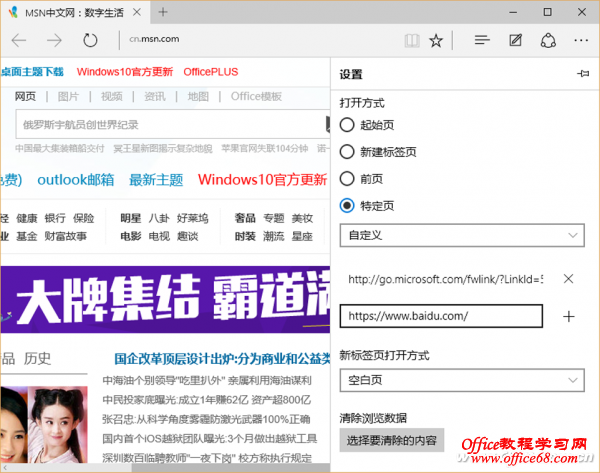Screen dimensions: 600x473
Task: Open the More actions ellipsis menu
Action: click(x=581, y=40)
